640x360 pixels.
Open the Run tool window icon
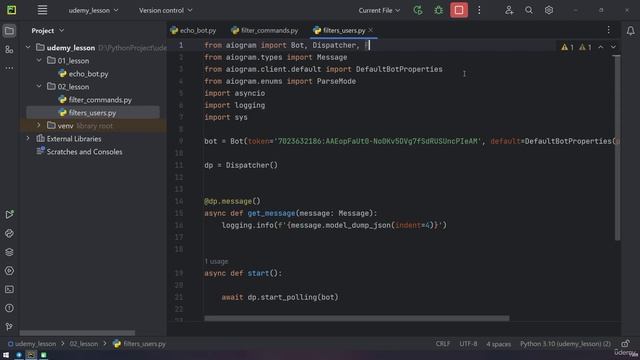pos(9,214)
